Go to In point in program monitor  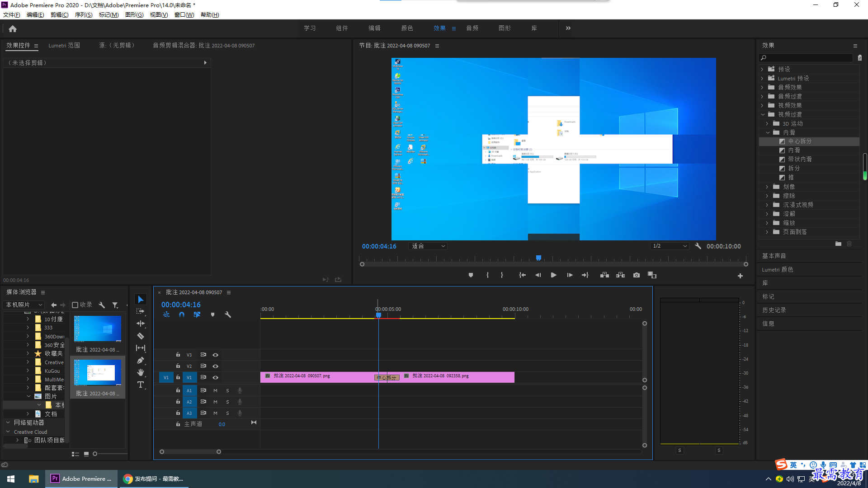click(522, 275)
